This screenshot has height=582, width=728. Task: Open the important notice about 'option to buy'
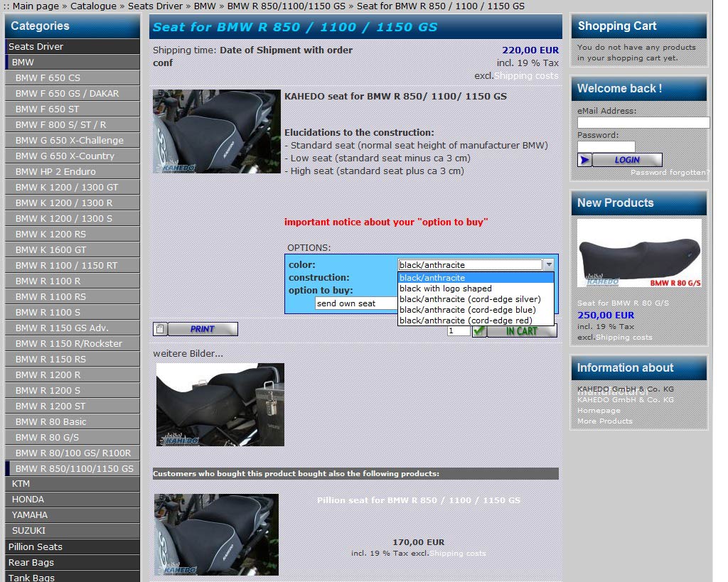(386, 222)
